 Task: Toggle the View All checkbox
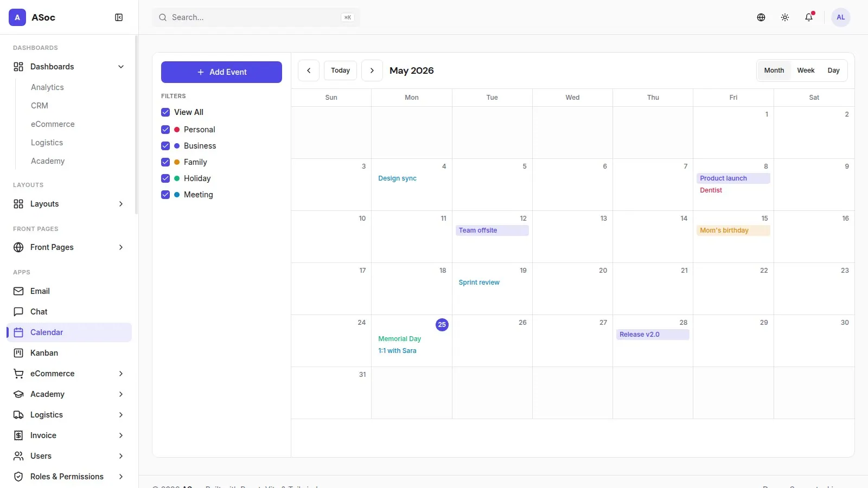pyautogui.click(x=165, y=112)
